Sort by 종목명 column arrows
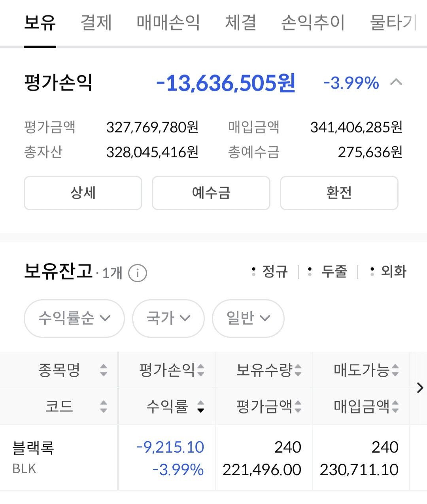The width and height of the screenshot is (427, 504). (x=104, y=370)
